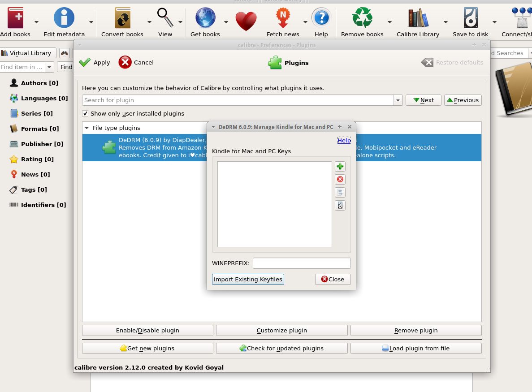This screenshot has height=392, width=532.
Task: Toggle Show only user installed plugins
Action: pyautogui.click(x=85, y=114)
